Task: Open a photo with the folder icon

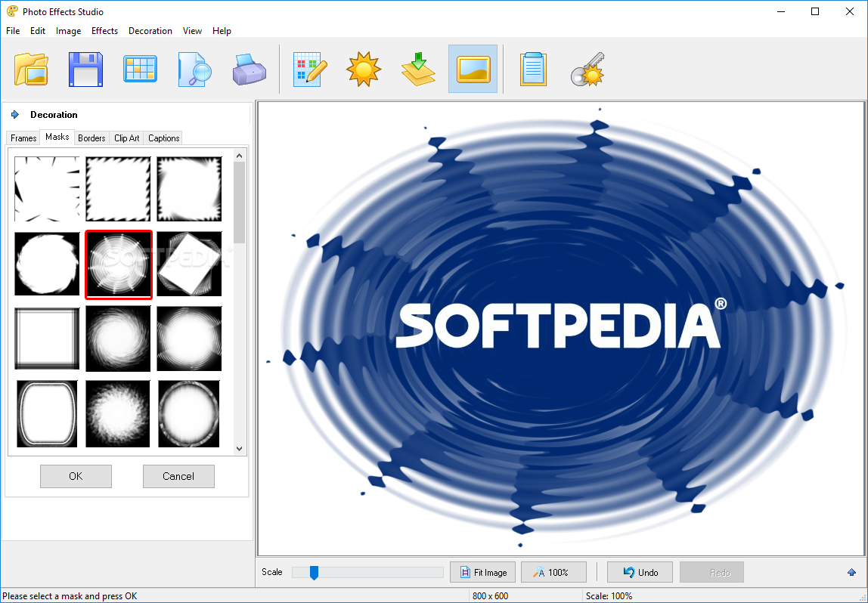Action: 31,70
